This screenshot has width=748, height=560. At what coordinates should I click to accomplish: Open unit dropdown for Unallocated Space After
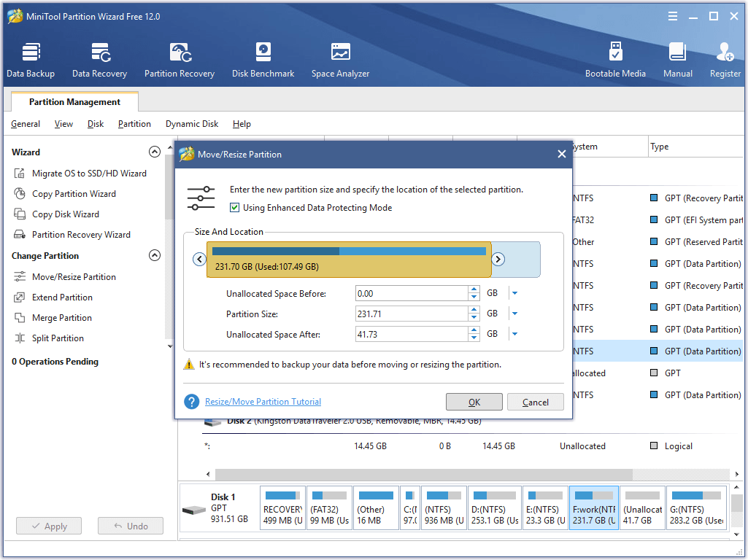point(514,335)
